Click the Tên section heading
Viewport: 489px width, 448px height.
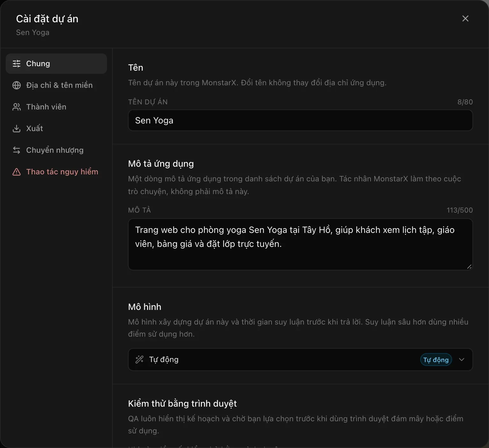pyautogui.click(x=136, y=67)
